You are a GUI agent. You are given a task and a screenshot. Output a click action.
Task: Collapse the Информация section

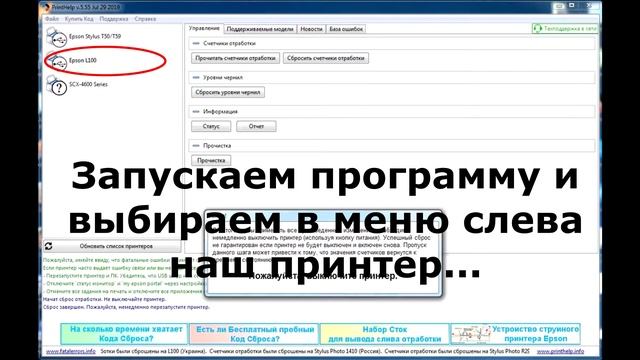pyautogui.click(x=196, y=111)
